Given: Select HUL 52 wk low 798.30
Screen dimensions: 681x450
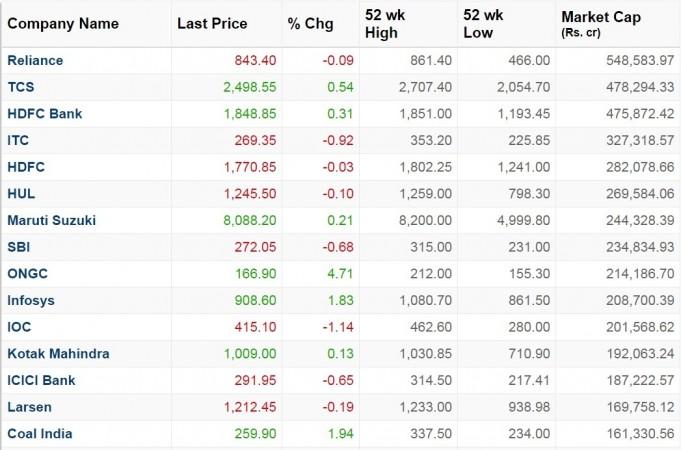Looking at the screenshot, I should [529, 194].
